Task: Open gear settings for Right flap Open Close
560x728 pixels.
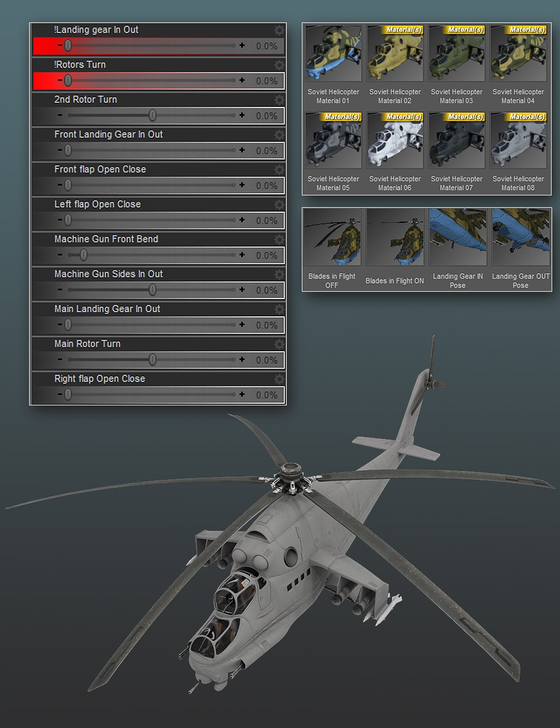Action: 278,379
